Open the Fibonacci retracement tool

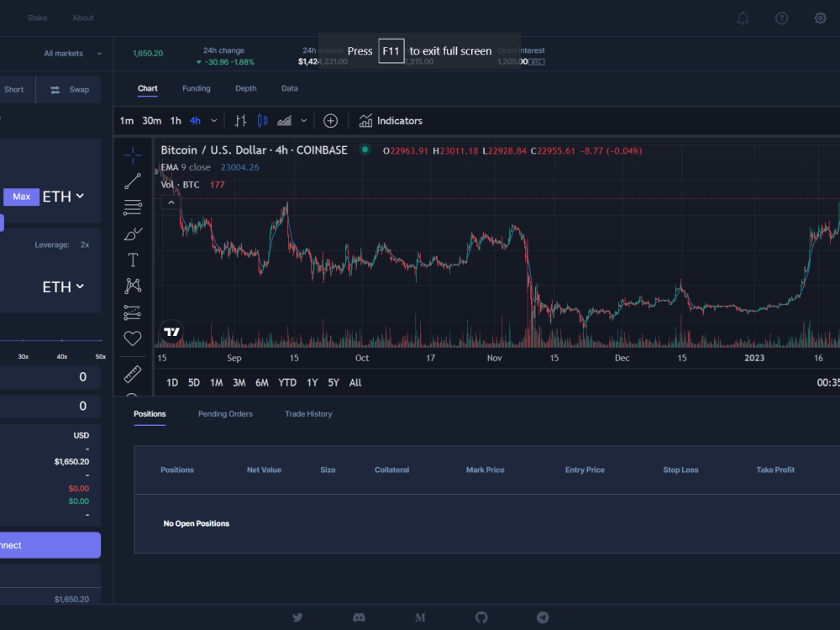pos(133,207)
